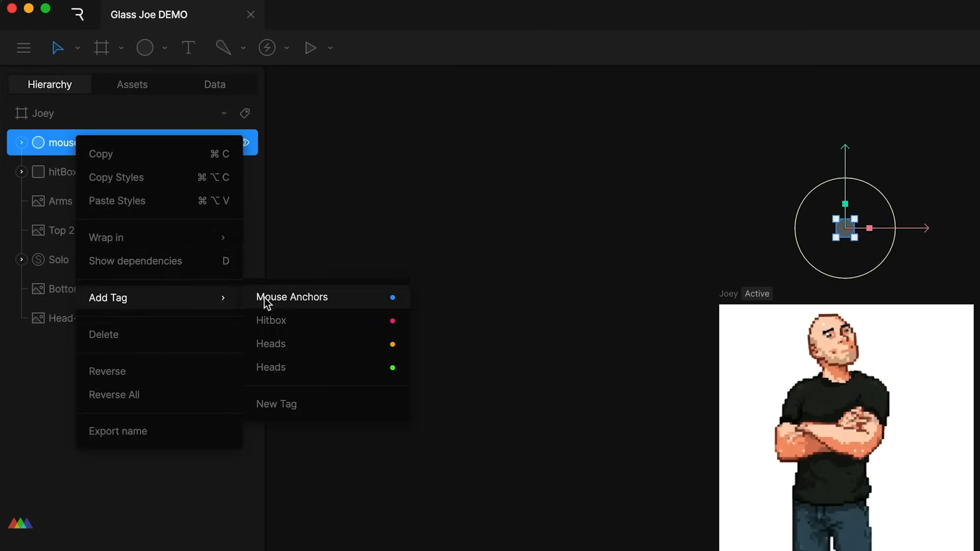
Task: Choose Mouse Anchors tag from submenu
Action: click(x=292, y=297)
